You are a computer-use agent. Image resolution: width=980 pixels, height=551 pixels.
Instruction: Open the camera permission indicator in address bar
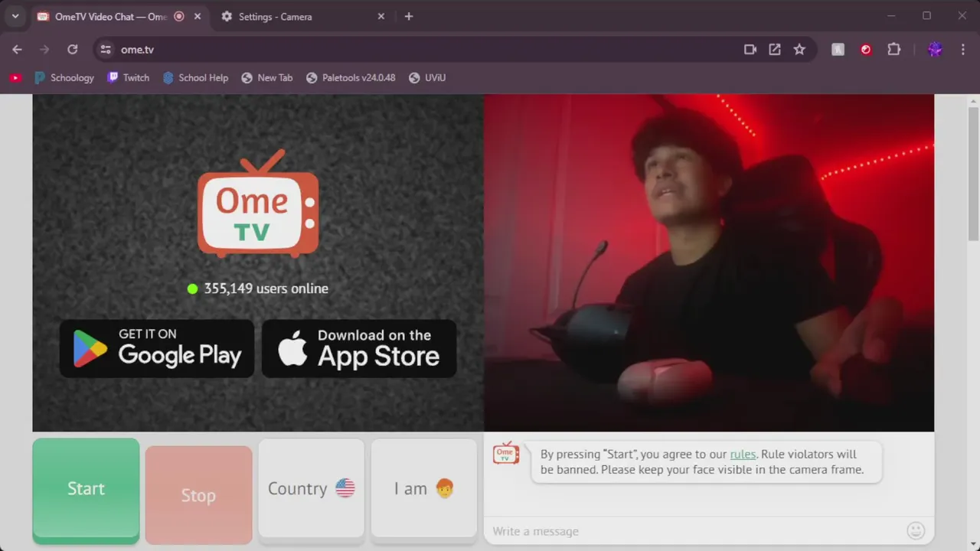point(750,49)
